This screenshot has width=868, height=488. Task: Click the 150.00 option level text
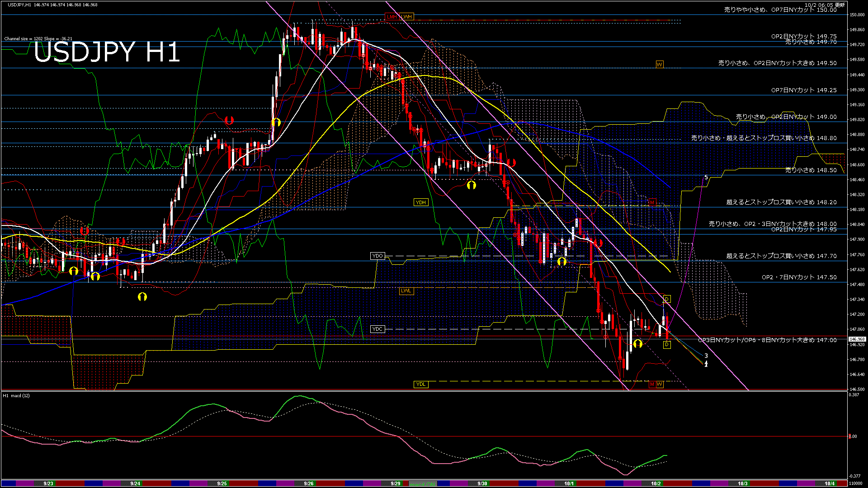780,9
